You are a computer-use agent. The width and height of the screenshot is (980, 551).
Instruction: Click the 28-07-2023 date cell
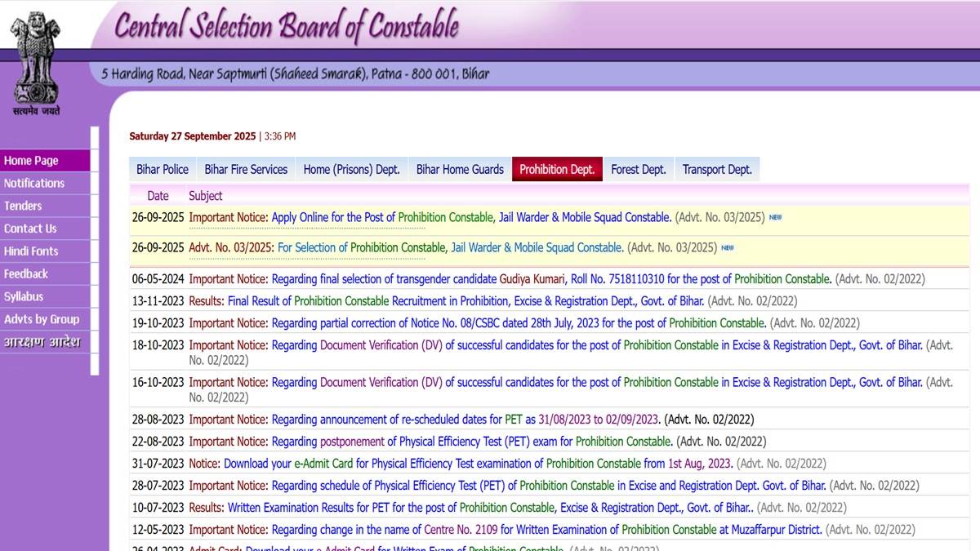tap(158, 486)
